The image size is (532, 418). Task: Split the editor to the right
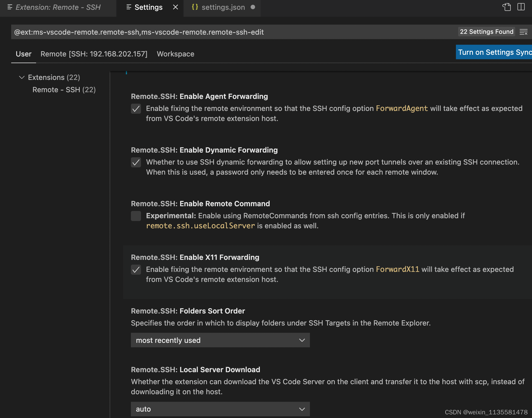click(521, 7)
